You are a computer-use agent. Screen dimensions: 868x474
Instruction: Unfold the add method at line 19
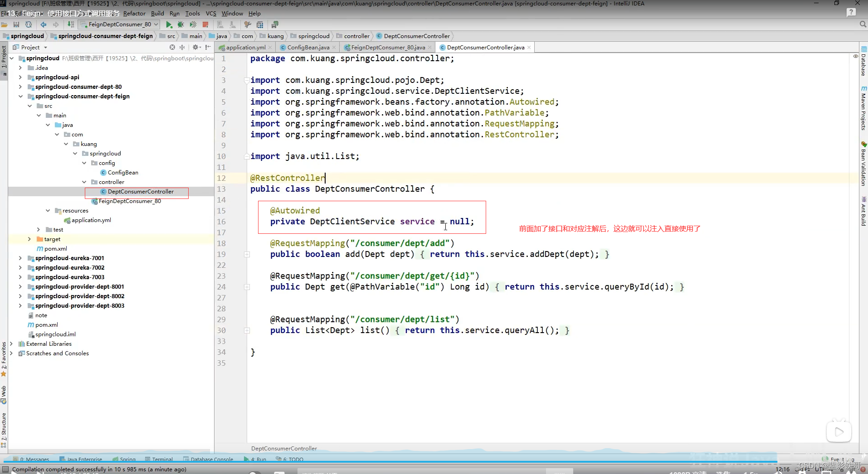click(247, 254)
